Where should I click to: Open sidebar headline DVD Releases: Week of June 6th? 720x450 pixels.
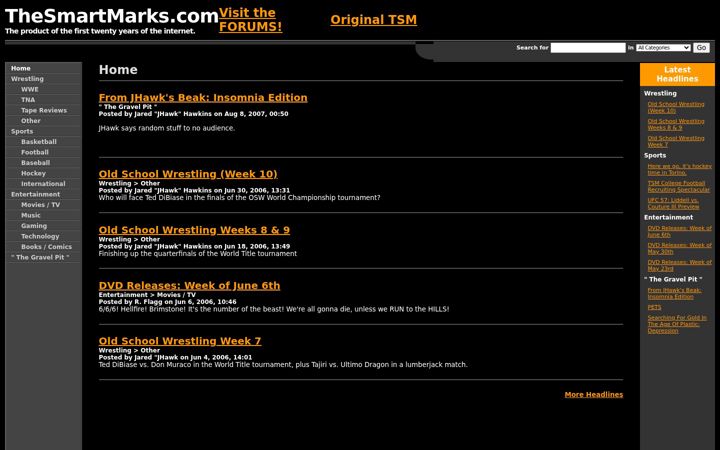tap(680, 231)
